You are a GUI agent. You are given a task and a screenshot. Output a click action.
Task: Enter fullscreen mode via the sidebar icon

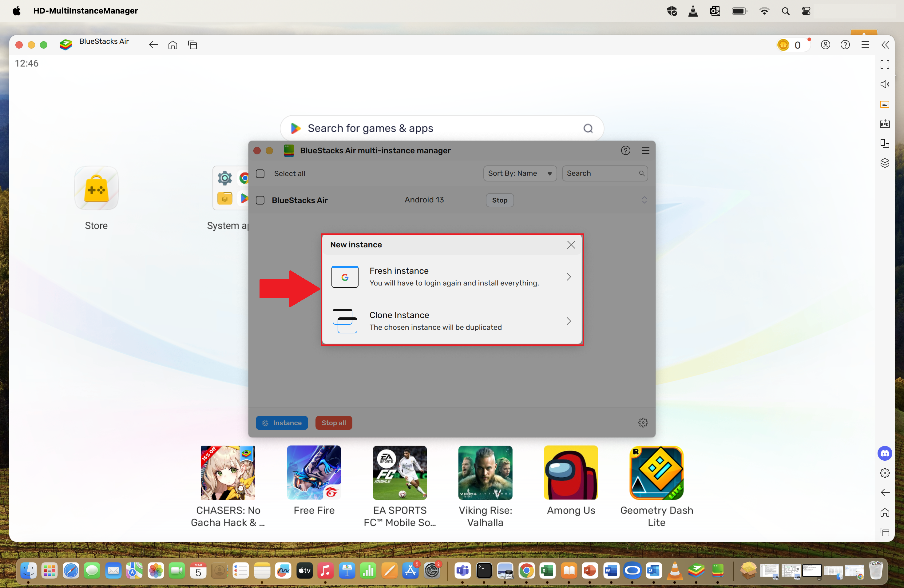click(885, 65)
